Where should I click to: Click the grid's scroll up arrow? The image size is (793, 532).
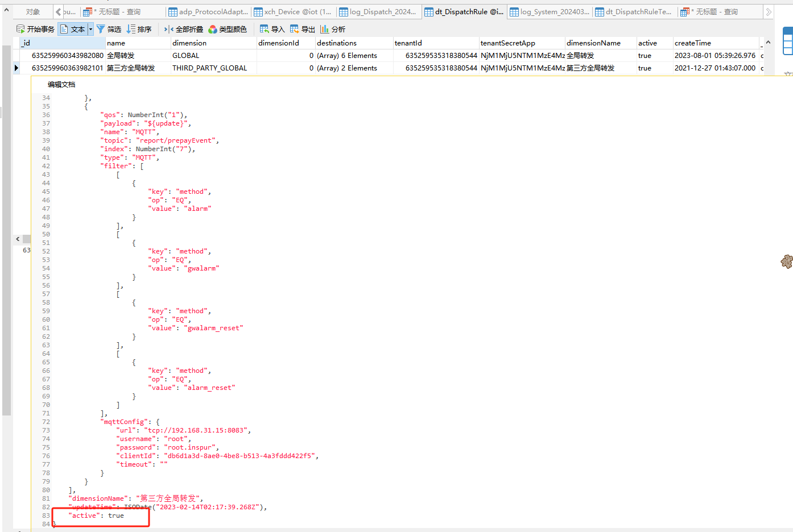click(x=768, y=43)
